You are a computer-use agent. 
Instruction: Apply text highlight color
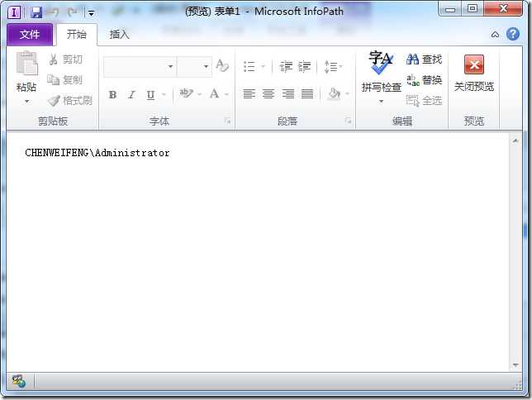(186, 93)
